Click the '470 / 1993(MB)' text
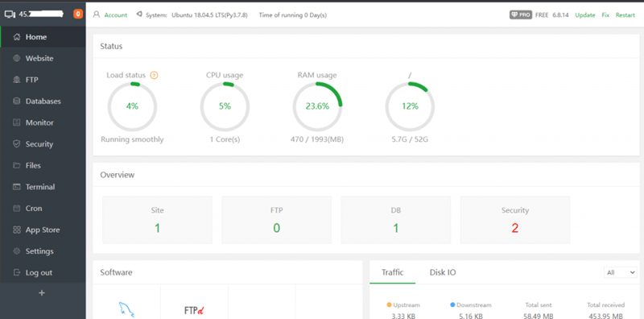Image resolution: width=644 pixels, height=319 pixels. (x=317, y=139)
